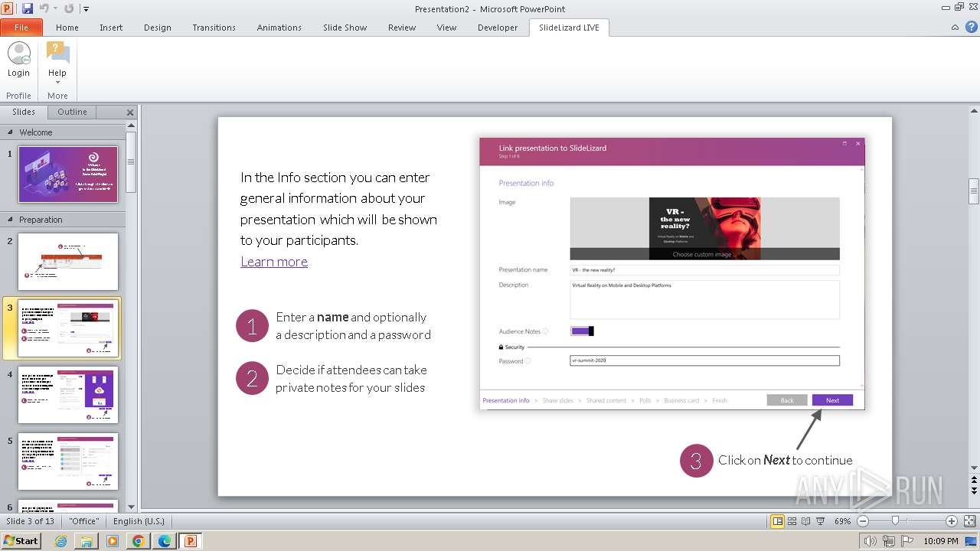Image resolution: width=980 pixels, height=551 pixels.
Task: Switch to the Insert ribbon tab
Action: click(x=111, y=28)
